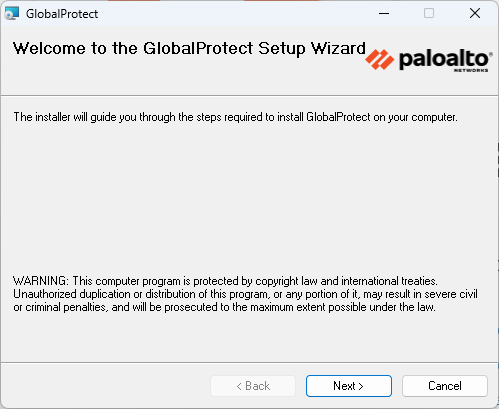Close the GlobalProtect setup wizard window
The width and height of the screenshot is (499, 409).
tap(475, 14)
